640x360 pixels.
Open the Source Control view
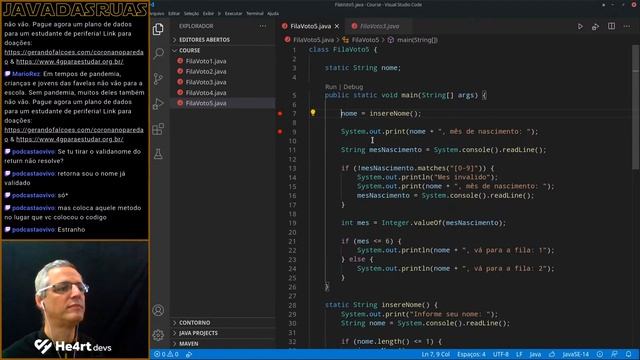click(158, 78)
